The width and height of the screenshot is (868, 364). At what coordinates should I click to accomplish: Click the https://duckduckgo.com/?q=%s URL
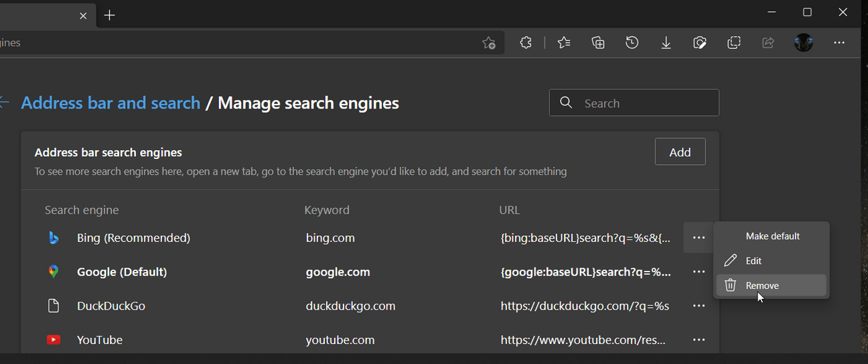click(x=585, y=306)
